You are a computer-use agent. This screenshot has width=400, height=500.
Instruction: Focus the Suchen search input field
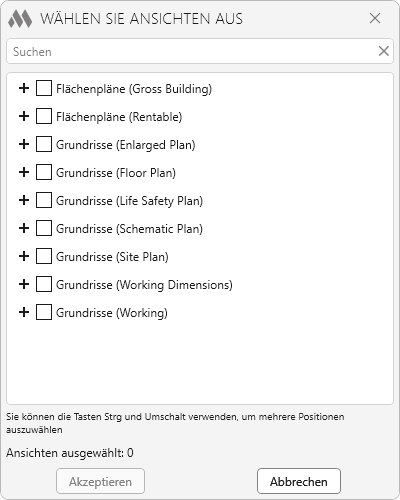tap(193, 51)
